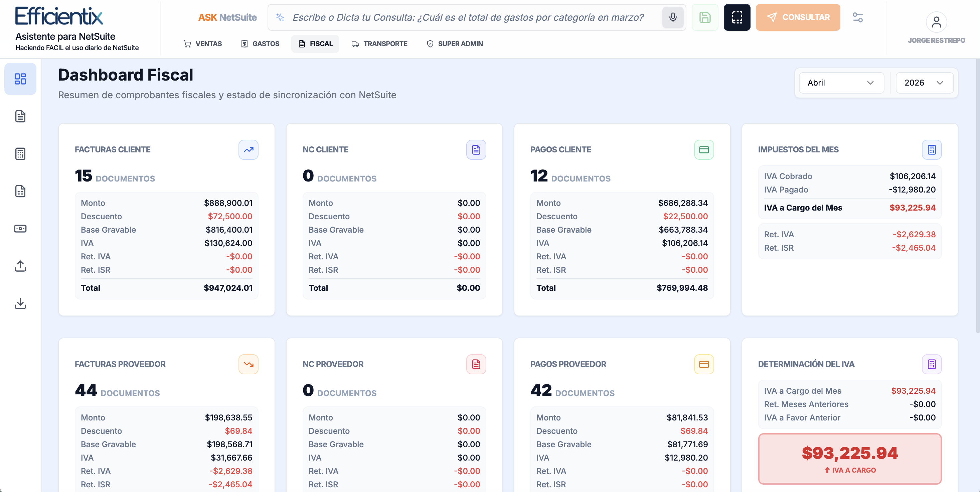Open the sliders settings icon
The width and height of the screenshot is (980, 492).
pyautogui.click(x=857, y=17)
